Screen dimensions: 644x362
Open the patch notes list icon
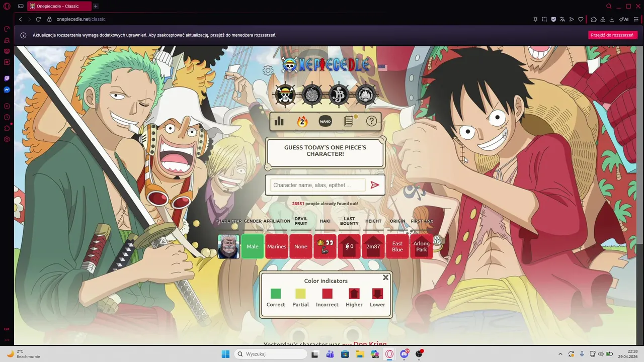(x=349, y=121)
